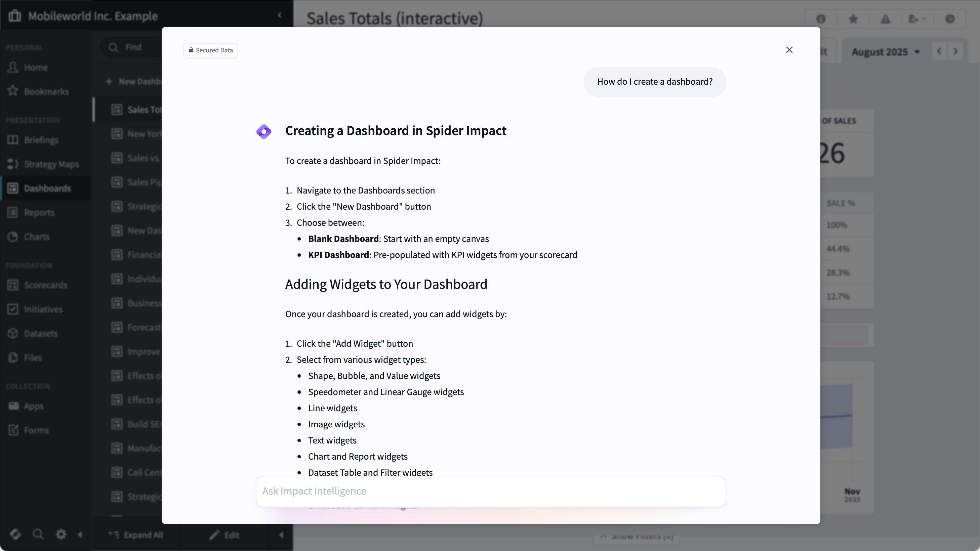Viewport: 980px width, 551px height.
Task: Click the Find search box
Action: click(131, 47)
